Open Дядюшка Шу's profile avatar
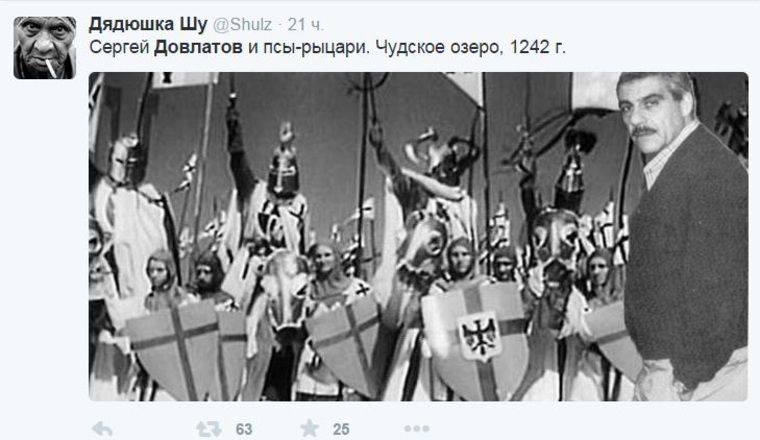This screenshot has height=440, width=760. 45,47
